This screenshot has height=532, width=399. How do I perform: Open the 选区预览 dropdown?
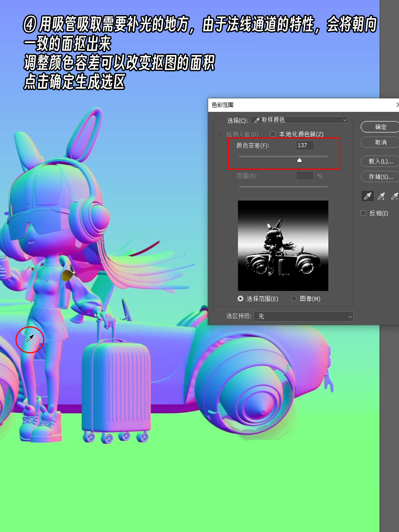304,317
